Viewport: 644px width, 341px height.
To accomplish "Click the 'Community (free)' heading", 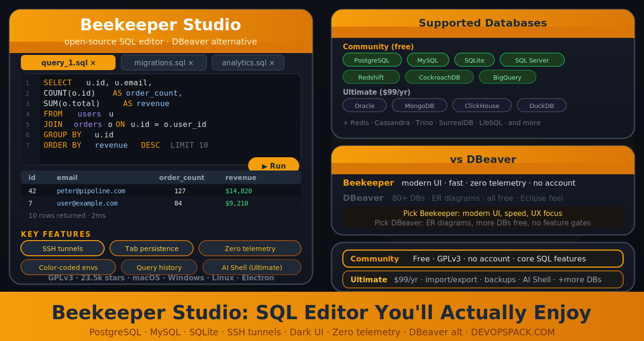I will (378, 46).
